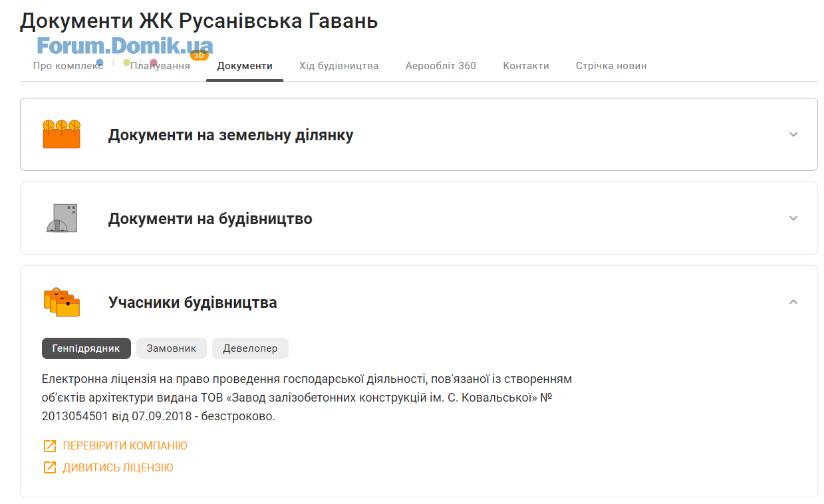This screenshot has width=824, height=504.
Task: Select the Документи tab
Action: pyautogui.click(x=245, y=66)
